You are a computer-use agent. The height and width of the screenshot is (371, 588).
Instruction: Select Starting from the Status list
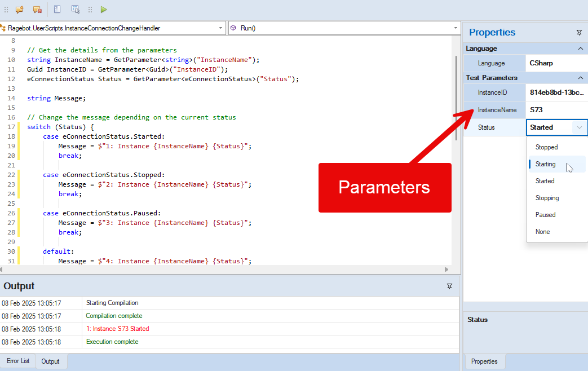545,164
